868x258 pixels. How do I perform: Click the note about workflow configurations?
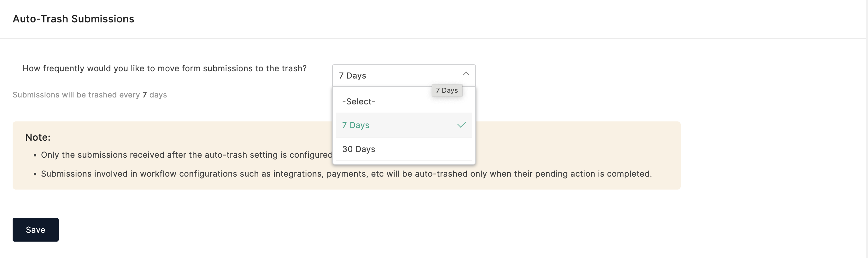coord(346,174)
